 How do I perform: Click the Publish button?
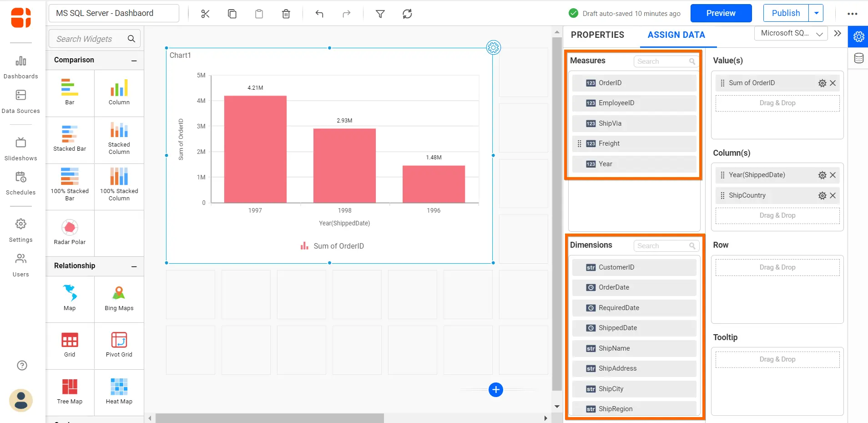tap(786, 13)
